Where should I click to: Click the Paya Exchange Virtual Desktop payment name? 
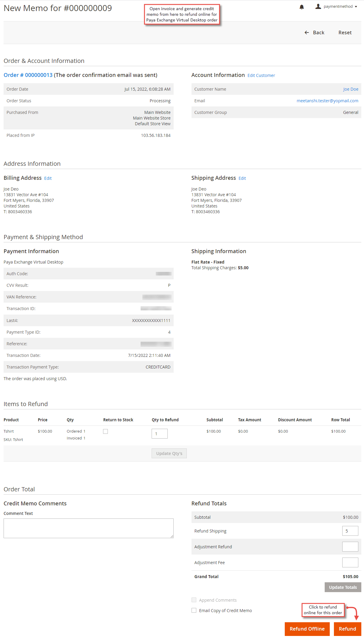point(33,262)
